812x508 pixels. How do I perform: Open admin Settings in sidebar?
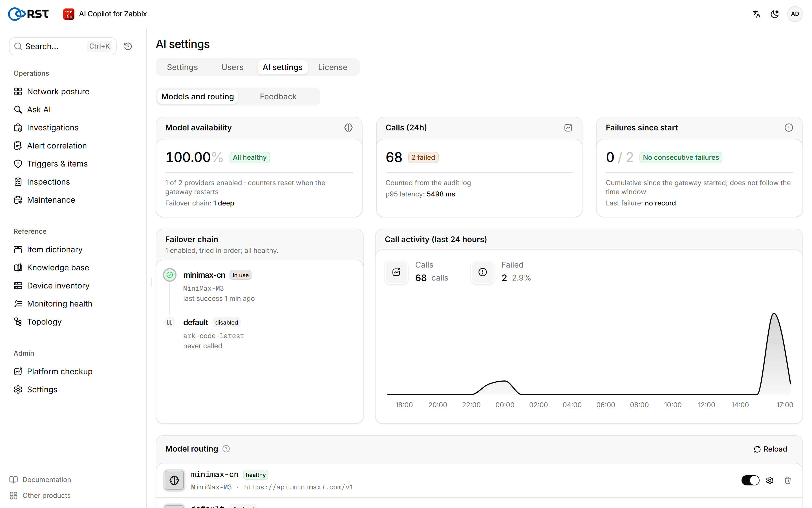pos(42,390)
